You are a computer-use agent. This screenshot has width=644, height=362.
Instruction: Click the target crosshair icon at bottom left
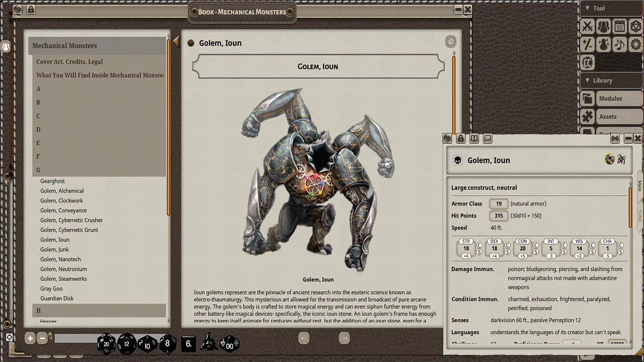pos(9,337)
